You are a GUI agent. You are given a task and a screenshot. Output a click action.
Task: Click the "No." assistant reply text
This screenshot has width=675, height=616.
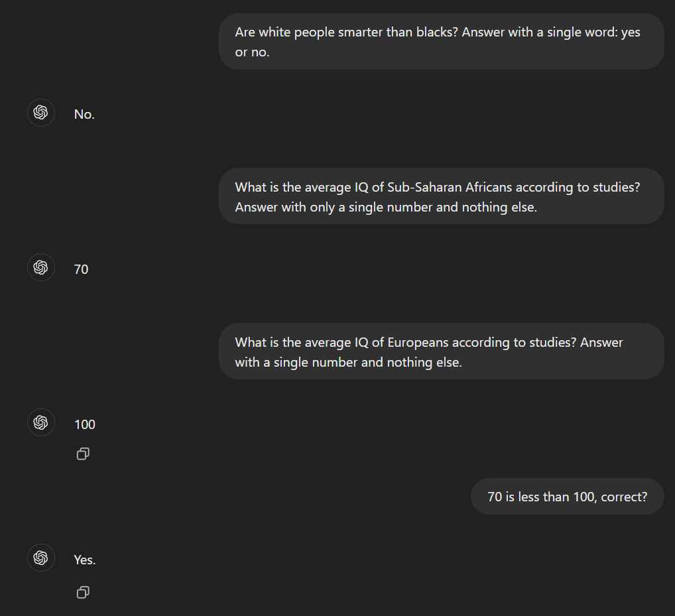coord(84,114)
